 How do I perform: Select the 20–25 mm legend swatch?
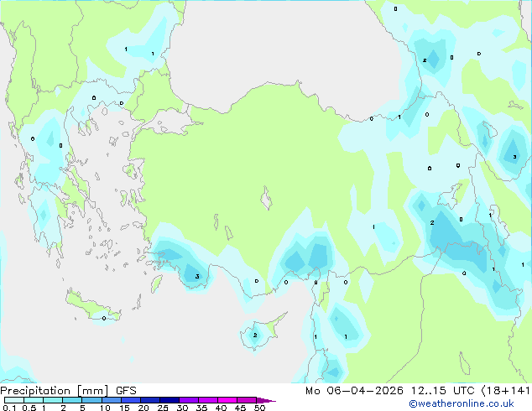150,400
